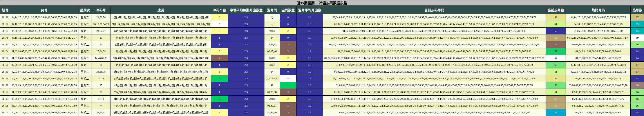Select period number 26185

click(5, 31)
